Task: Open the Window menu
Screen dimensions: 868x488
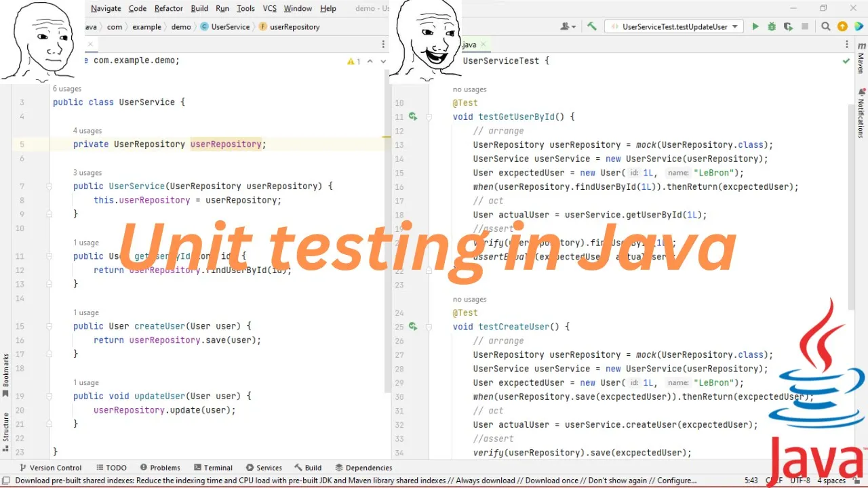Action: (x=298, y=8)
